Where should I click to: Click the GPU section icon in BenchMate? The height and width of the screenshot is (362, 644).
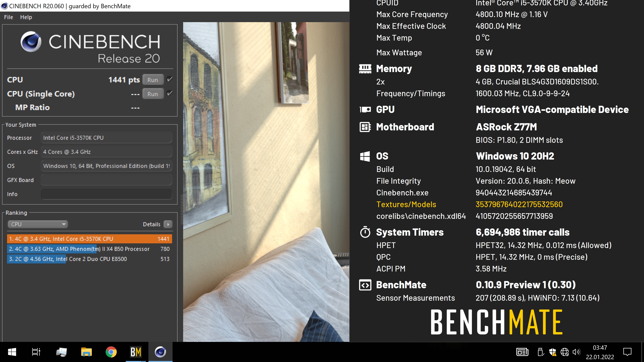pyautogui.click(x=365, y=109)
